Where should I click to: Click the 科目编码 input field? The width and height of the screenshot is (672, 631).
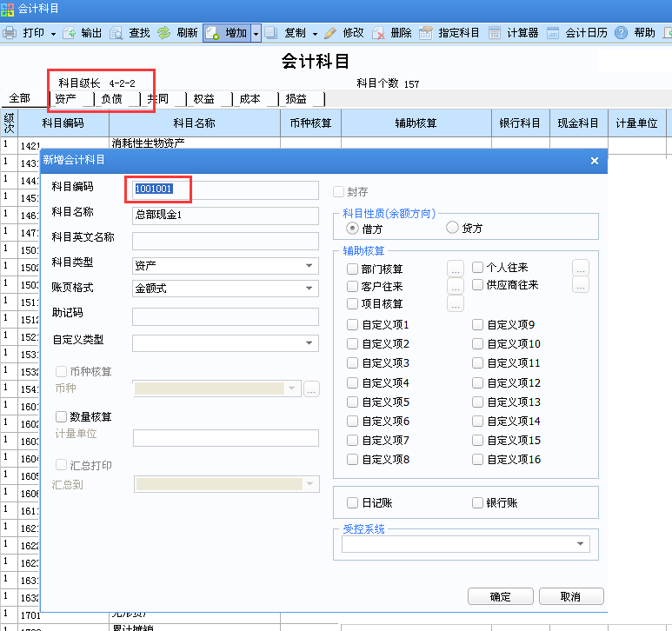tap(225, 189)
